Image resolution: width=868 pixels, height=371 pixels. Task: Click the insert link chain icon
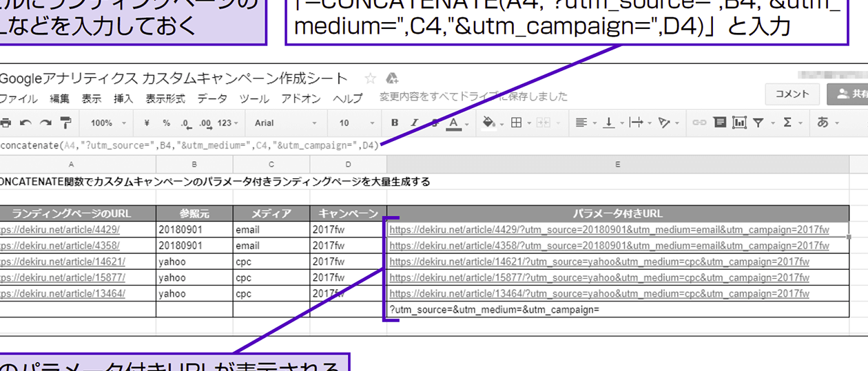(699, 123)
